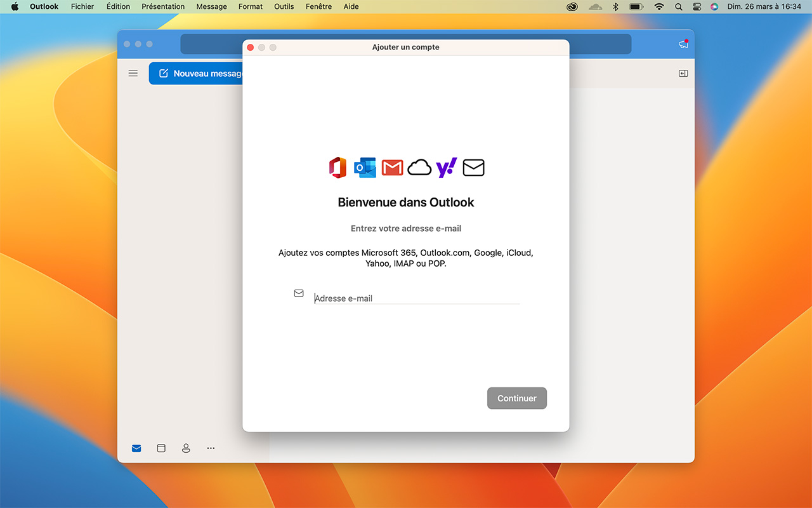Click the Gmail logo icon
The width and height of the screenshot is (812, 508).
pos(393,168)
